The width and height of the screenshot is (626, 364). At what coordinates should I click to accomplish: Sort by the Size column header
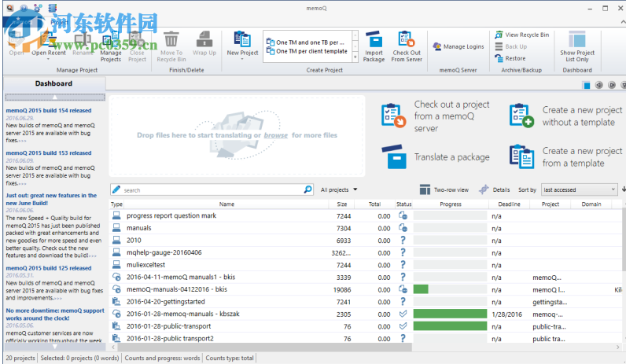pos(342,204)
